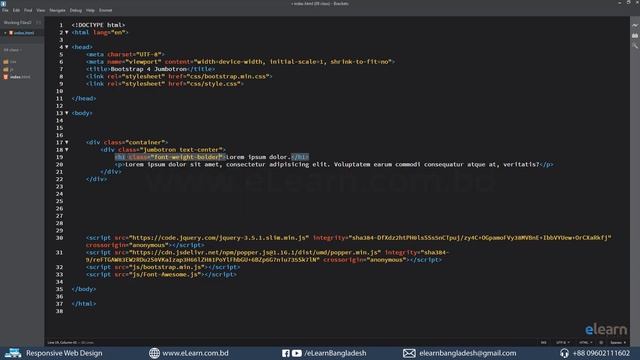Click the closing </body> tag on line 35
The width and height of the screenshot is (640, 360).
point(84,289)
